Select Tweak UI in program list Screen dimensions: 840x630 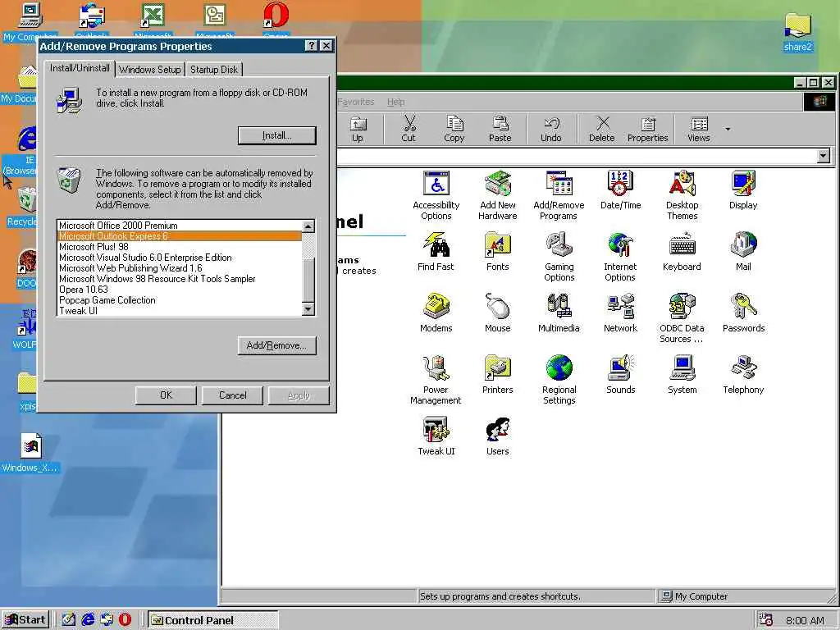(179, 311)
